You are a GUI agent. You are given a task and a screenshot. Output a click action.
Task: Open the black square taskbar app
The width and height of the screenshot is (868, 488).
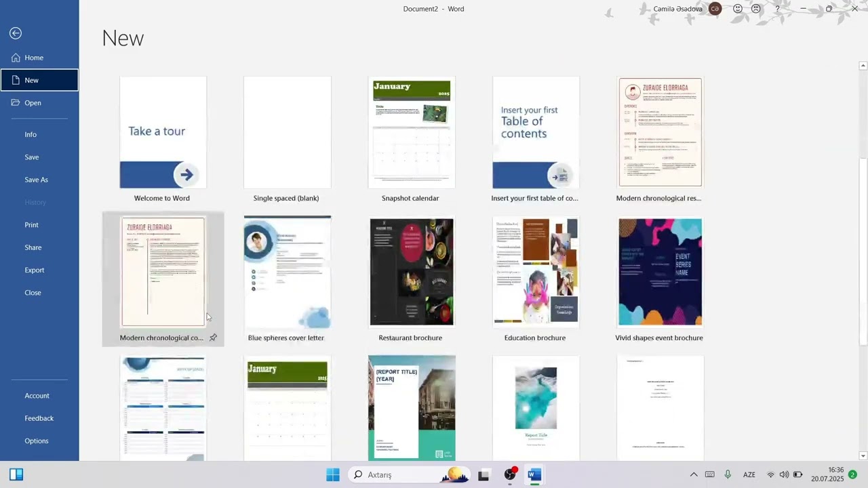coord(484,475)
